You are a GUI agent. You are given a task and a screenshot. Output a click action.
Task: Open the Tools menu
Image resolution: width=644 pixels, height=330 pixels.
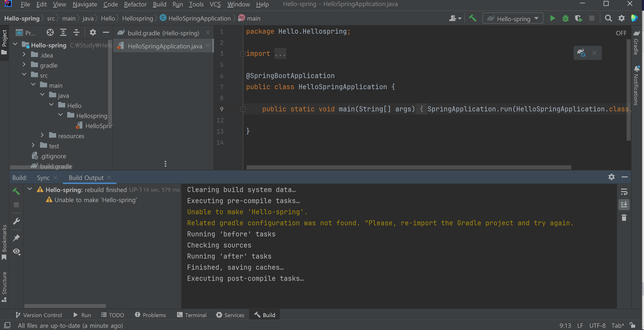tap(196, 4)
